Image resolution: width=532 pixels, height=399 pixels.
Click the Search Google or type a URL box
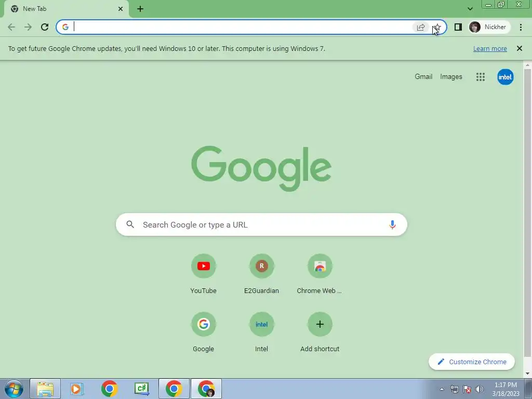pyautogui.click(x=261, y=224)
